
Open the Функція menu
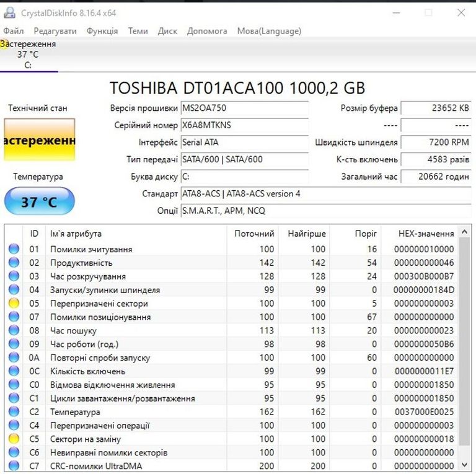point(102,31)
